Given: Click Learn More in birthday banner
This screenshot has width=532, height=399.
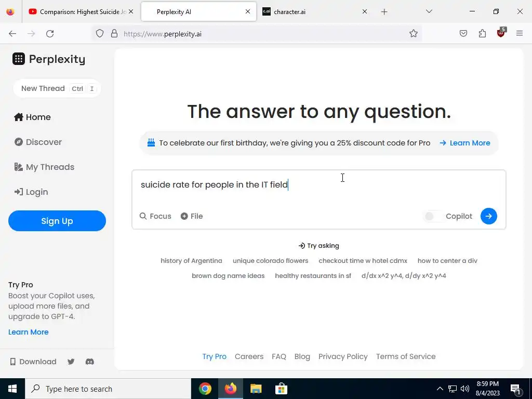Looking at the screenshot, I should click(x=465, y=143).
